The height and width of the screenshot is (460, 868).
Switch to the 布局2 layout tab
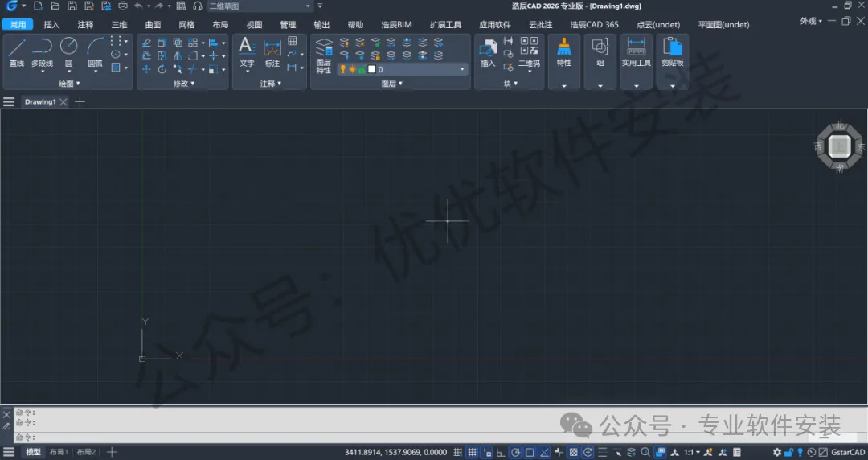[x=86, y=452]
